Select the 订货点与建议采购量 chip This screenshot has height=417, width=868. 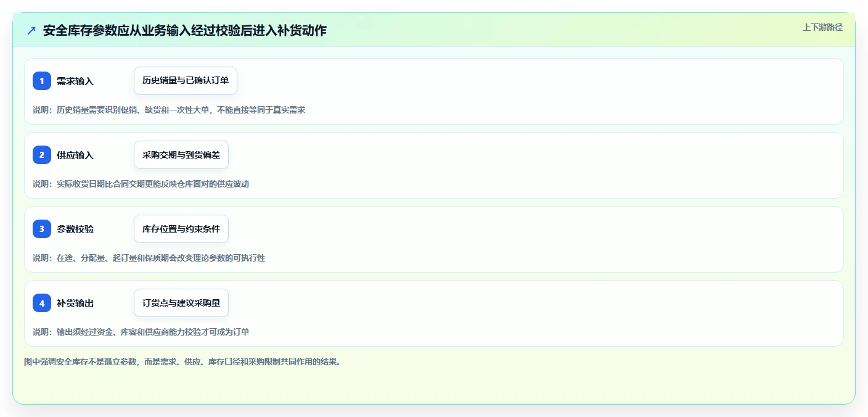coord(181,303)
